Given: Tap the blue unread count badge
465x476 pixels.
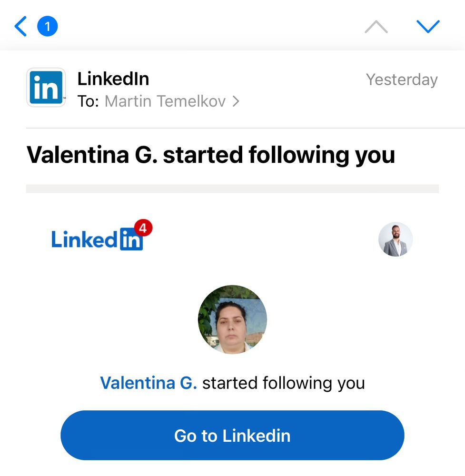Looking at the screenshot, I should pos(47,27).
